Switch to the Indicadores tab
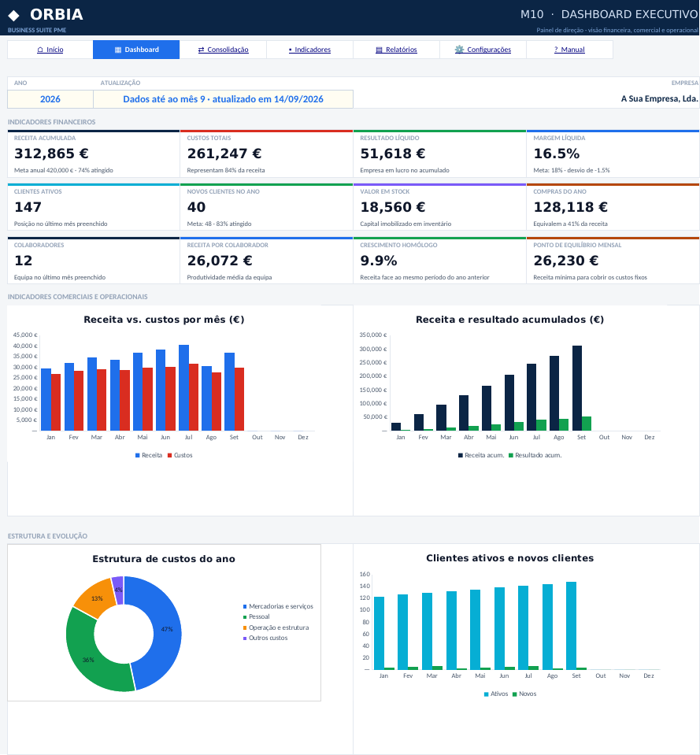This screenshot has width=700, height=755. coord(309,50)
